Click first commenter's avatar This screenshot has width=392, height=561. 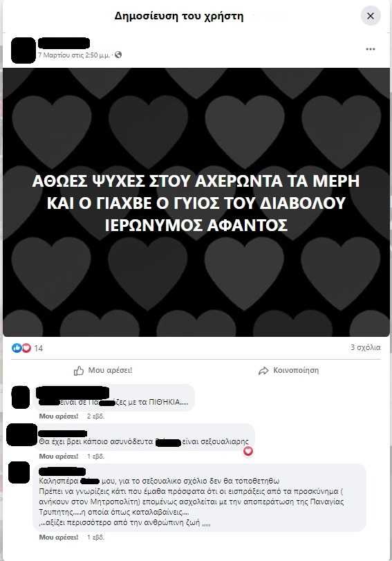pyautogui.click(x=21, y=397)
